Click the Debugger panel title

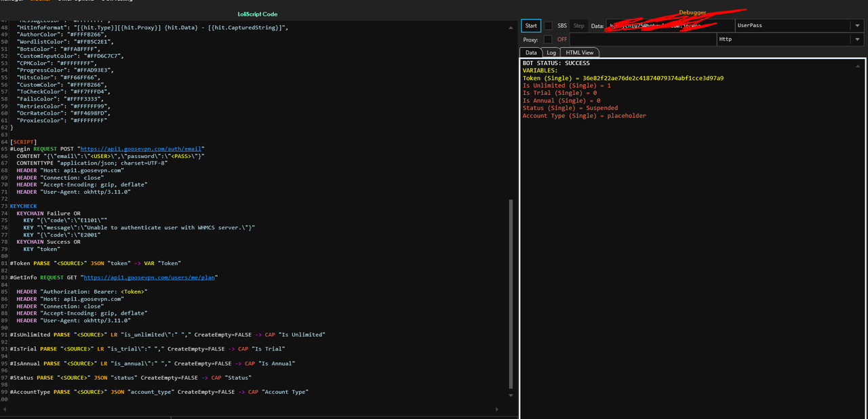click(692, 12)
